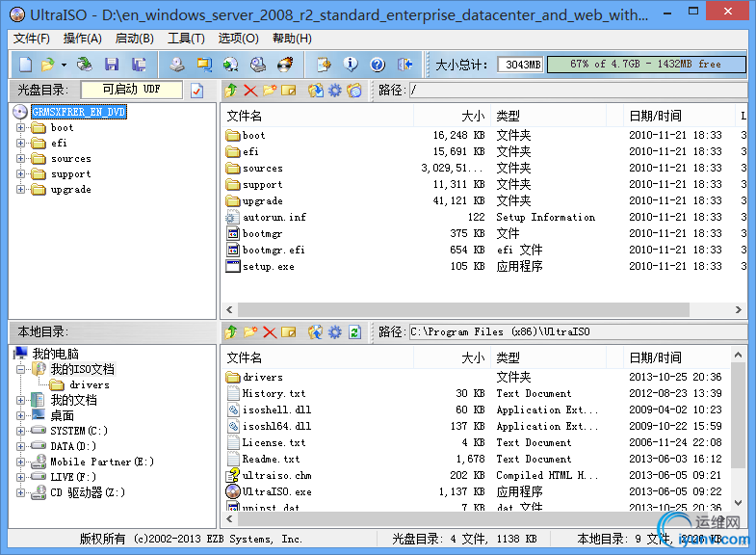Screen dimensions: 756x555
Task: Click Rename icon in disc pane toolbar
Action: pyautogui.click(x=288, y=91)
